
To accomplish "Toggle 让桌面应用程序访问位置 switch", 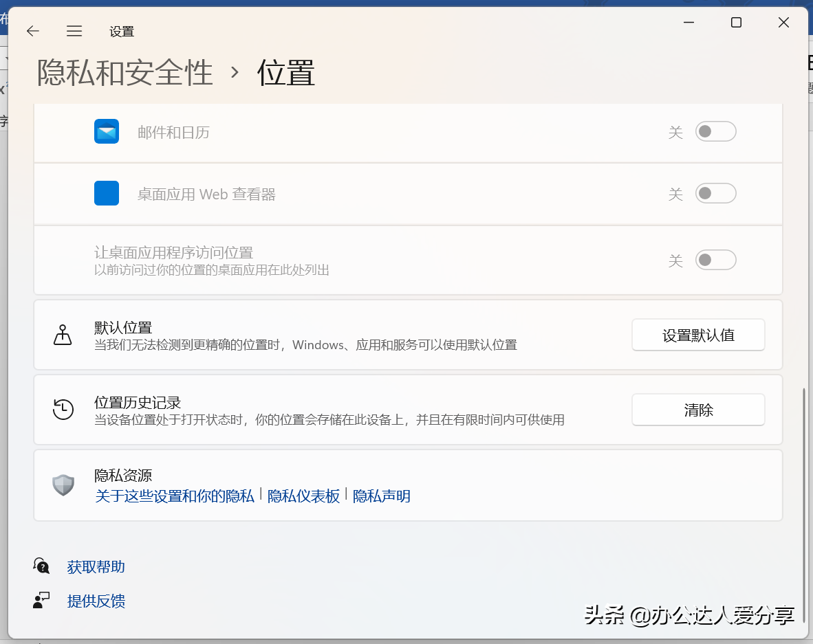I will [715, 260].
